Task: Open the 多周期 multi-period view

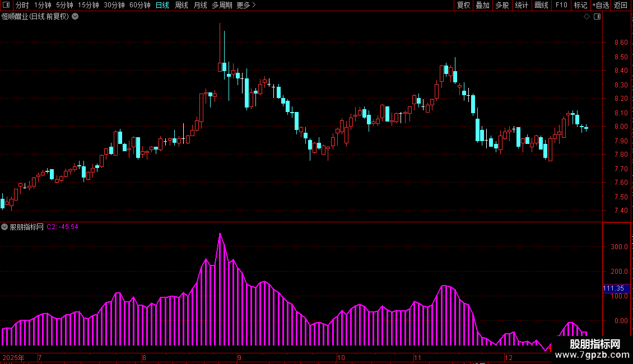Action: click(222, 5)
